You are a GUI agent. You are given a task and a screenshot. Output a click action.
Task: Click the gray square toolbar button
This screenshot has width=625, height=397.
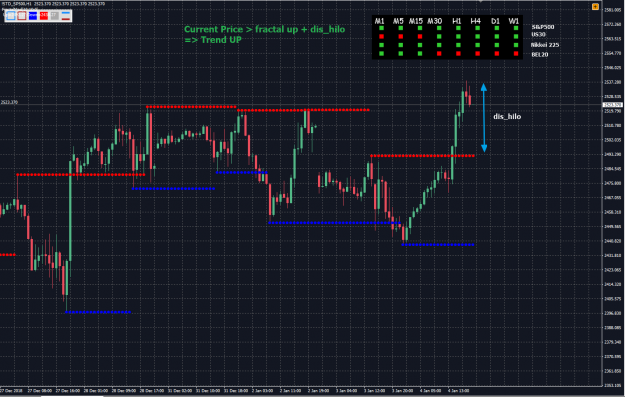pyautogui.click(x=55, y=16)
